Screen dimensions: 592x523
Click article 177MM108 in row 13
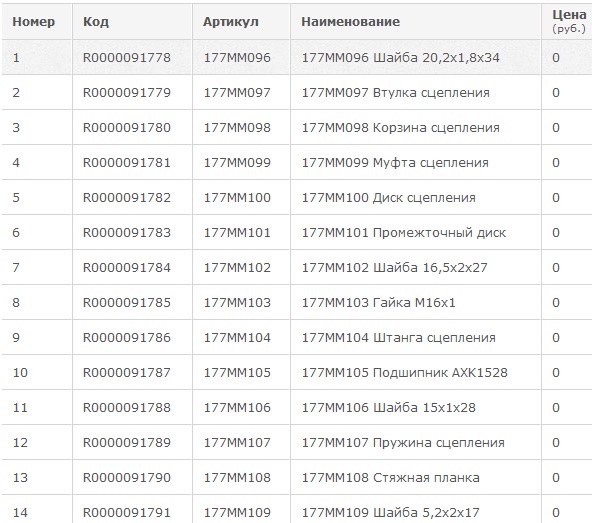pyautogui.click(x=237, y=478)
